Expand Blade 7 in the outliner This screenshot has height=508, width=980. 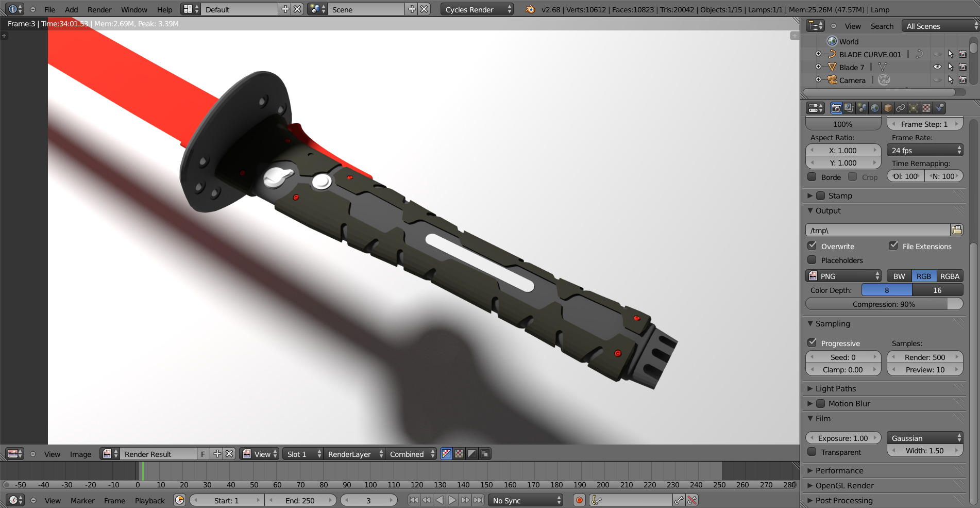(x=818, y=67)
